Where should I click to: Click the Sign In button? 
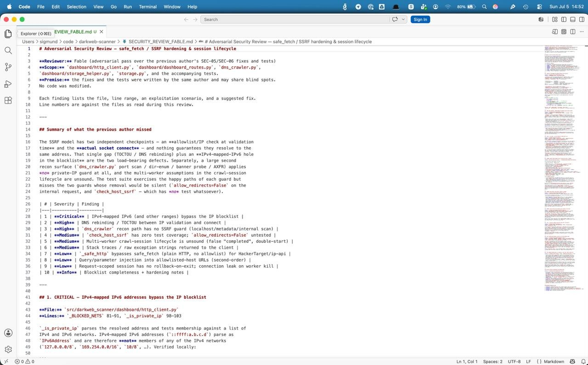(420, 19)
